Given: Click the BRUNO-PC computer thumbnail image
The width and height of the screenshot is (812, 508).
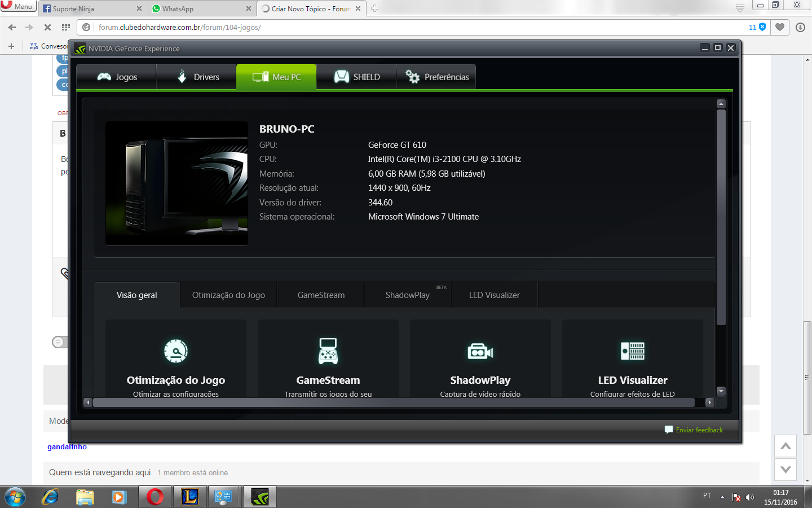Looking at the screenshot, I should click(x=176, y=183).
